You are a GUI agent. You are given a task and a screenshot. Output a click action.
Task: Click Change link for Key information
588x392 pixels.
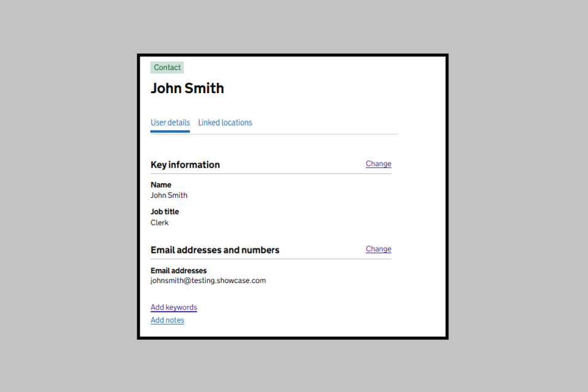coord(379,164)
